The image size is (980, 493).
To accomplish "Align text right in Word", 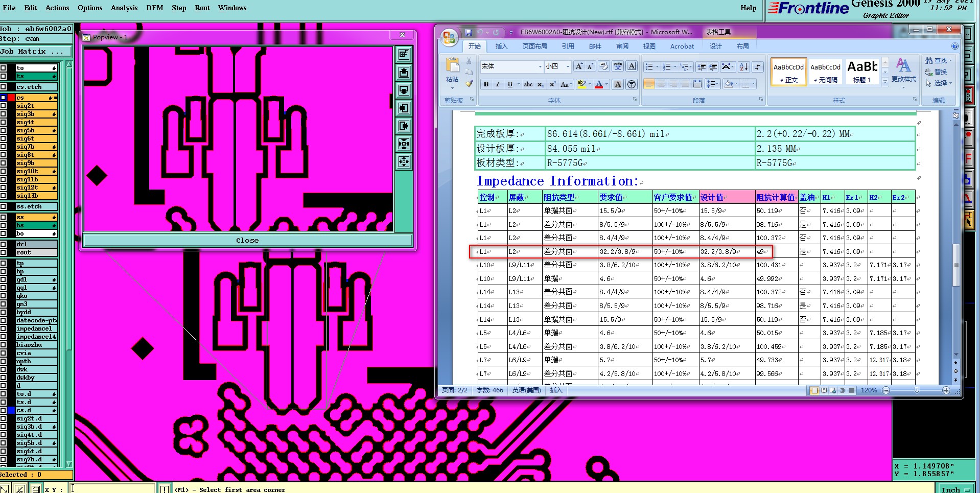I will pos(673,84).
